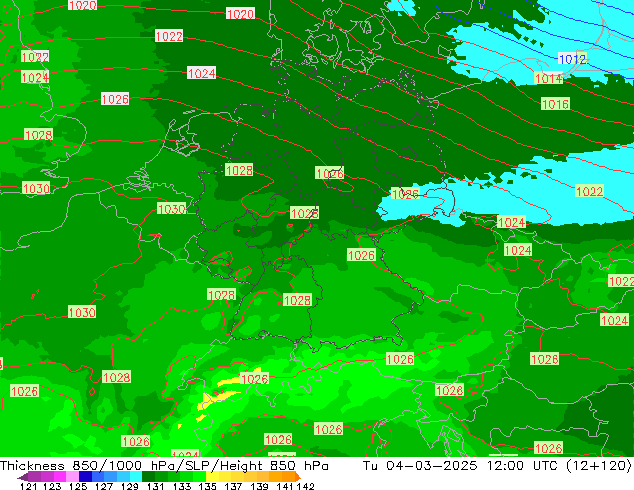Click the legend value 129
Image resolution: width=634 pixels, height=490 pixels.
(x=129, y=486)
